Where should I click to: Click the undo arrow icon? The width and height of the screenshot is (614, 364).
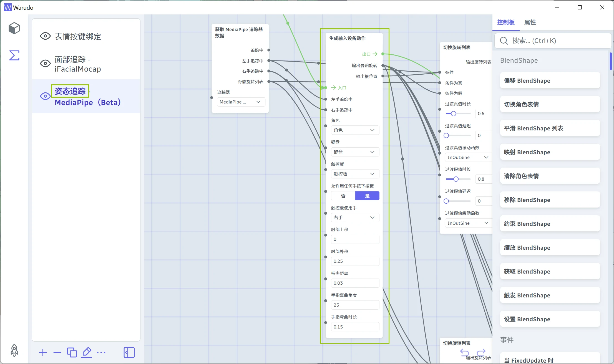pyautogui.click(x=464, y=352)
